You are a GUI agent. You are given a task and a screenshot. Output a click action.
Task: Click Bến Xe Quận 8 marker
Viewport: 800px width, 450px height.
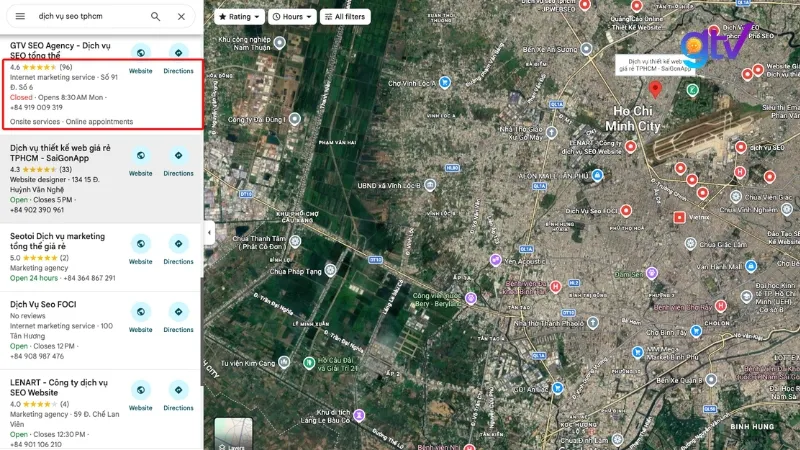711,379
